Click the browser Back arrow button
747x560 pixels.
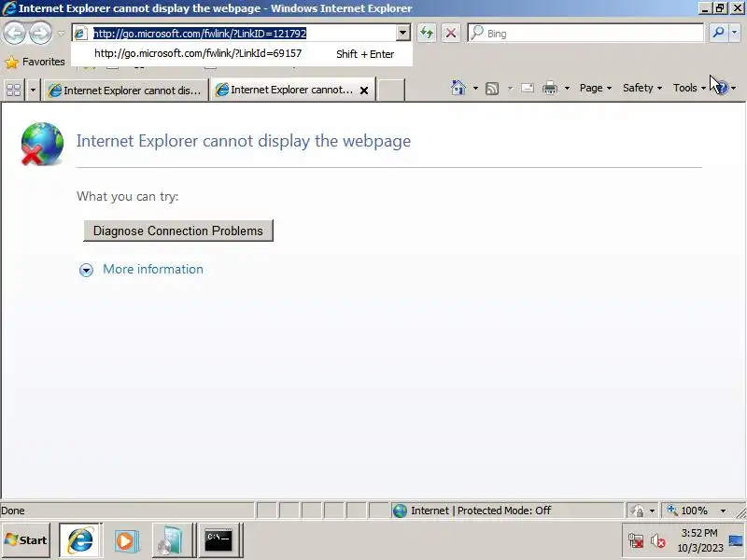pos(14,33)
